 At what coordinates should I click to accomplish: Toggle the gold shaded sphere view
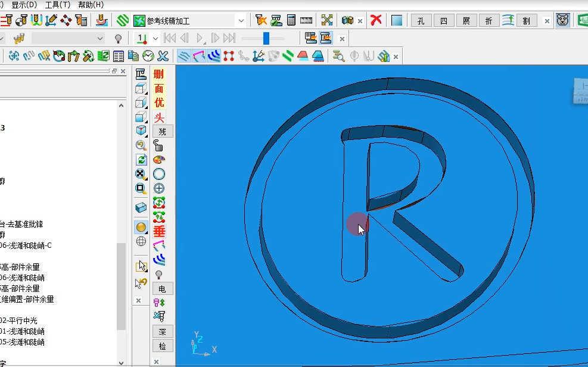[141, 227]
